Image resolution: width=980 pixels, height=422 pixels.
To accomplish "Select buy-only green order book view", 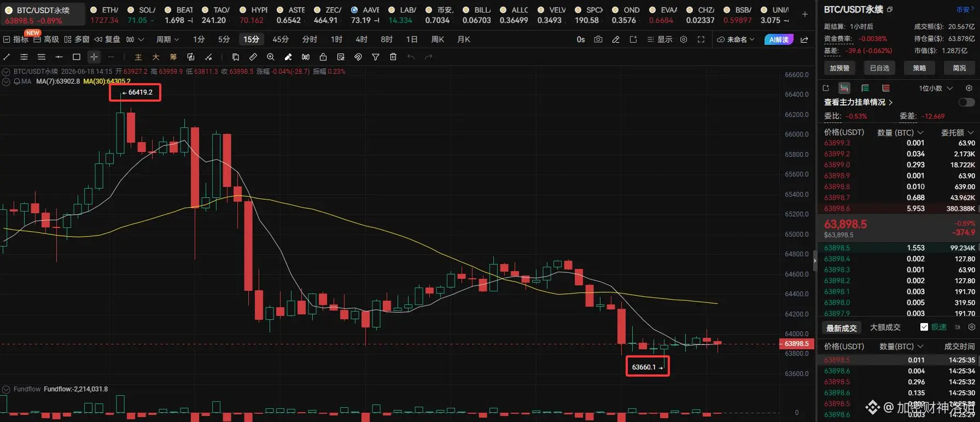I will tap(865, 88).
